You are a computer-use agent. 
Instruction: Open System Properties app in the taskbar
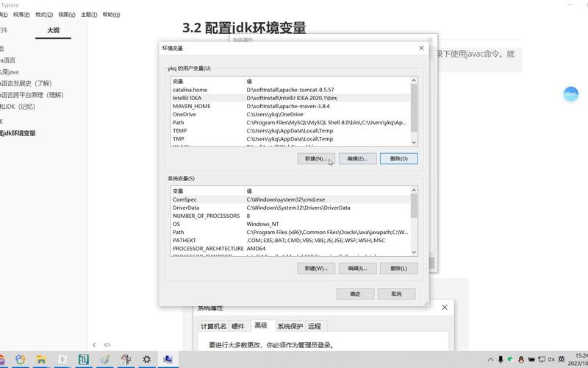[168, 359]
